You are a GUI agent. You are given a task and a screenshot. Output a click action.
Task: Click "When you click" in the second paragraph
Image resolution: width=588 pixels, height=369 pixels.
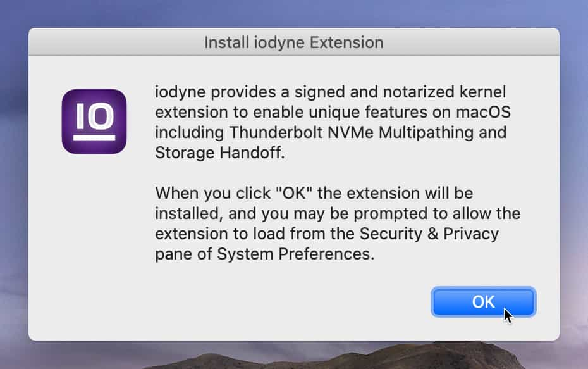pos(209,192)
